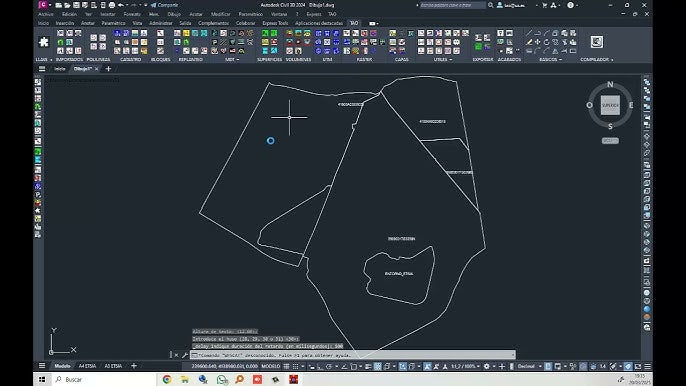Click the command line customize wrench icon
This screenshot has width=686, height=386.
point(185,355)
